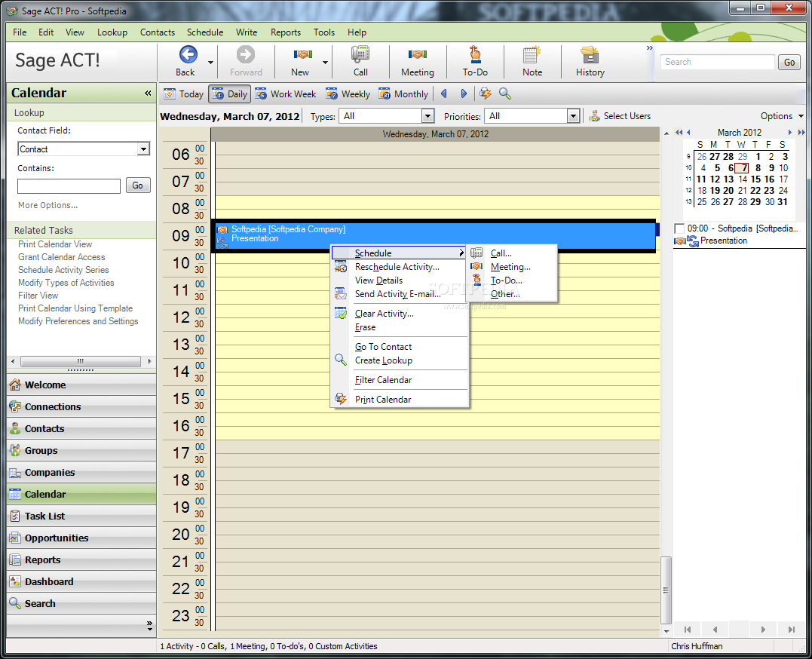Jump to Today in calendar toolbar

coord(183,93)
